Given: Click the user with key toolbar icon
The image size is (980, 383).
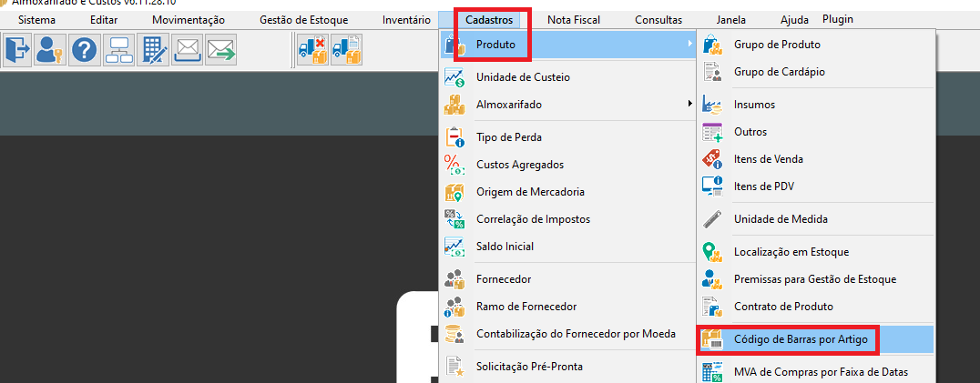Looking at the screenshot, I should (x=49, y=49).
